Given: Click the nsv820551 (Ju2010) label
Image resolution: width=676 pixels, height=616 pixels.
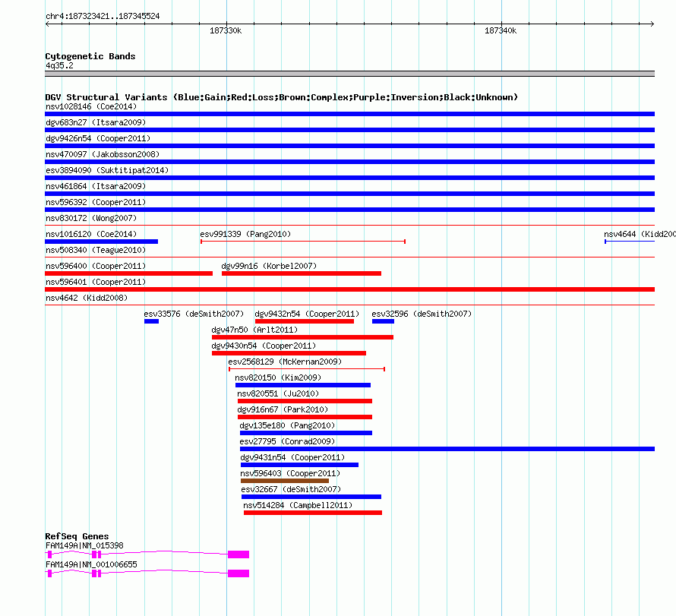Looking at the screenshot, I should click(278, 393).
